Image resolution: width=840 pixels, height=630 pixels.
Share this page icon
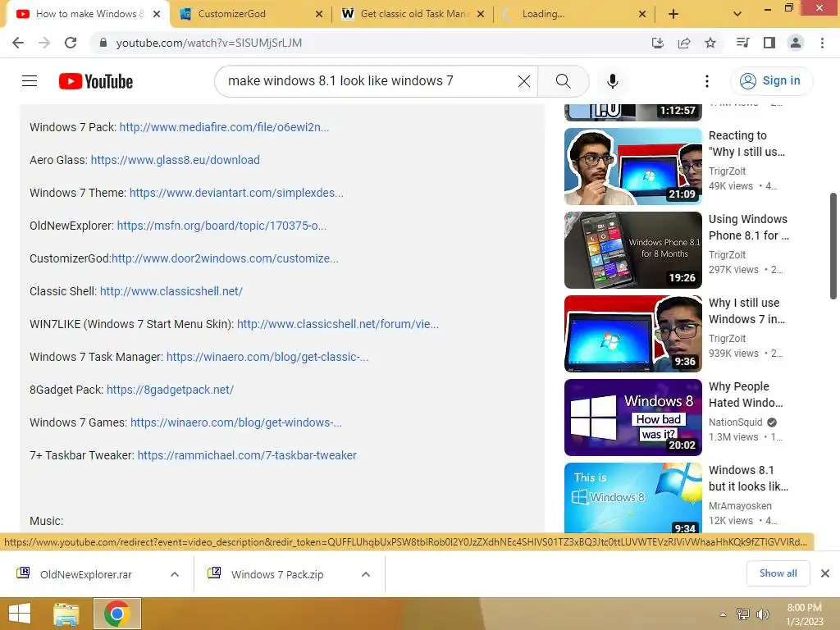pyautogui.click(x=684, y=43)
